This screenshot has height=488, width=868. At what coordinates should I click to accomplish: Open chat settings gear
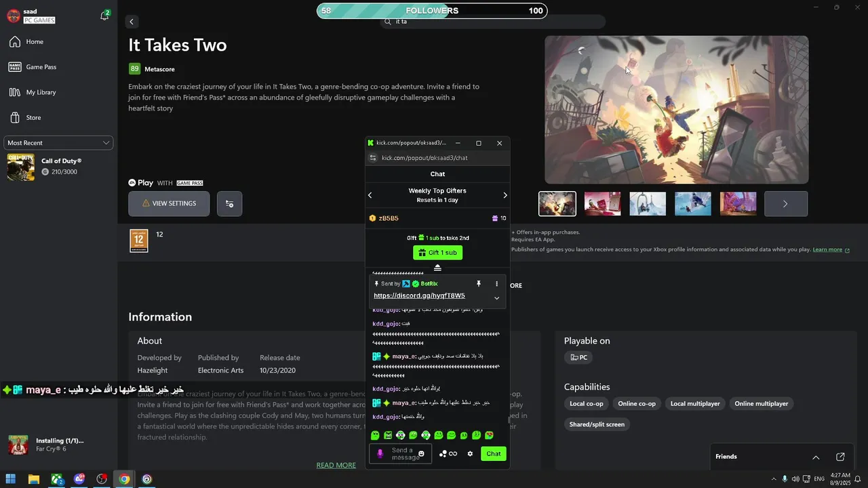tap(470, 454)
